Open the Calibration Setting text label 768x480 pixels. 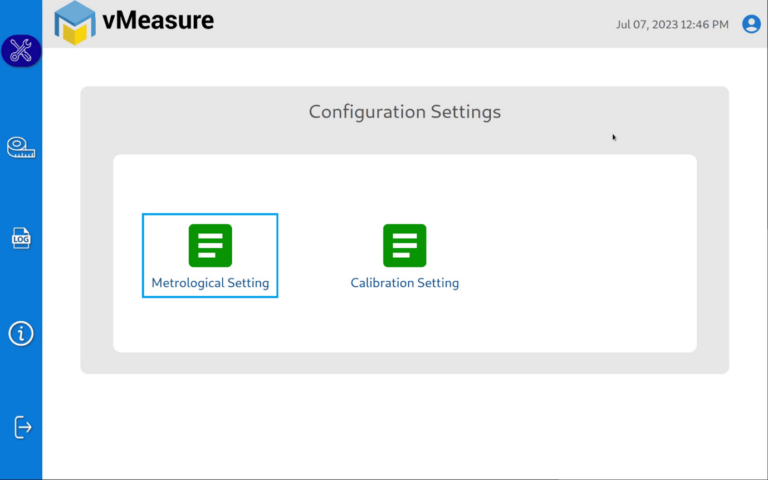[x=405, y=283]
